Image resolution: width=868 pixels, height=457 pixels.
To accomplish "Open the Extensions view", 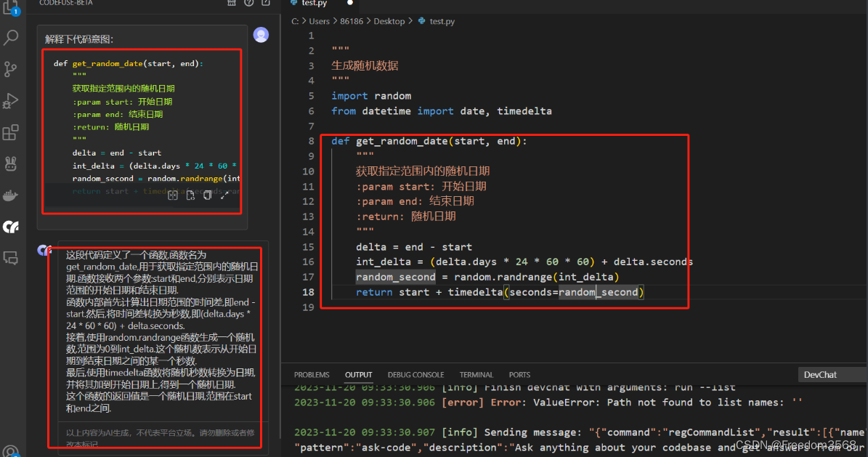I will point(10,132).
